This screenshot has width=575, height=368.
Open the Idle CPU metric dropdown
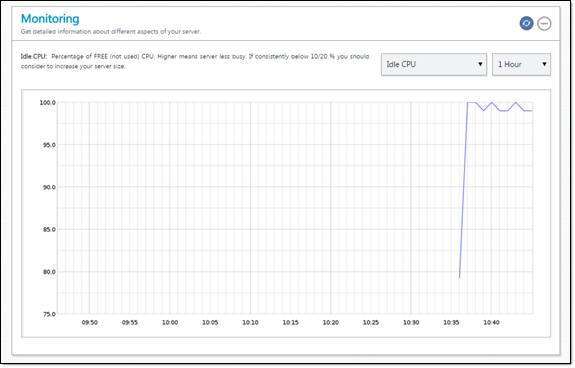pyautogui.click(x=434, y=65)
